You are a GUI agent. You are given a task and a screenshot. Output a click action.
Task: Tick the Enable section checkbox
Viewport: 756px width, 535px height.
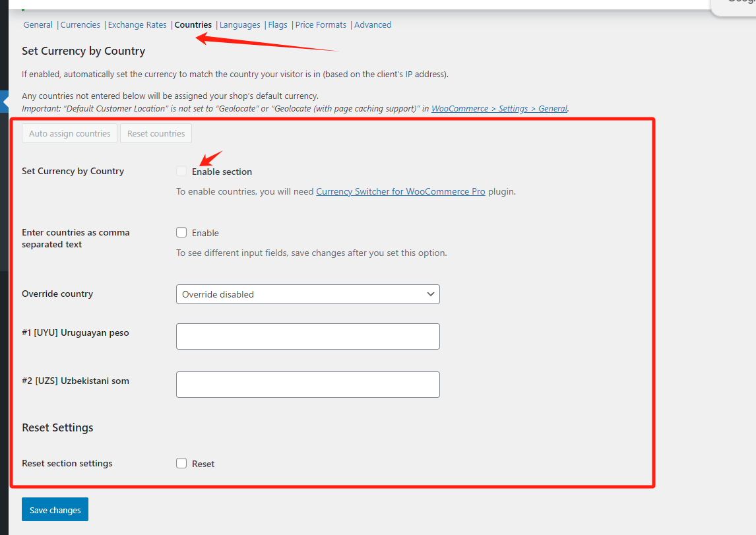coord(181,172)
